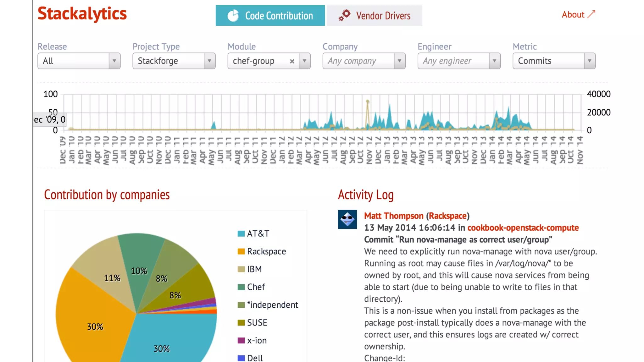
Task: Toggle the SUSE legend entry
Action: pos(257,323)
